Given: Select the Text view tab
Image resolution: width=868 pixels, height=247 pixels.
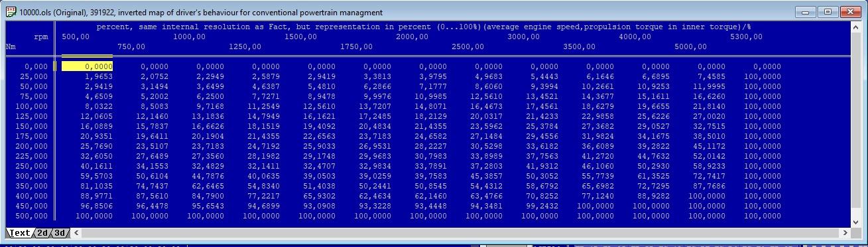Looking at the screenshot, I should (x=19, y=233).
